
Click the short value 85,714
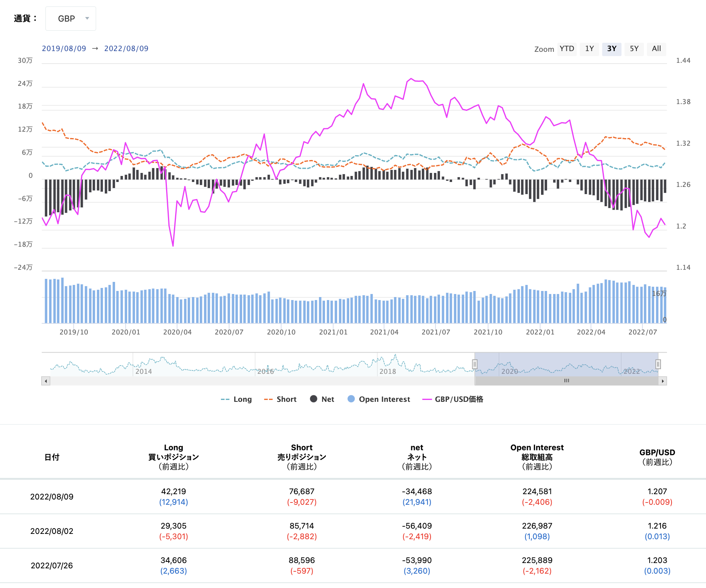coord(302,526)
